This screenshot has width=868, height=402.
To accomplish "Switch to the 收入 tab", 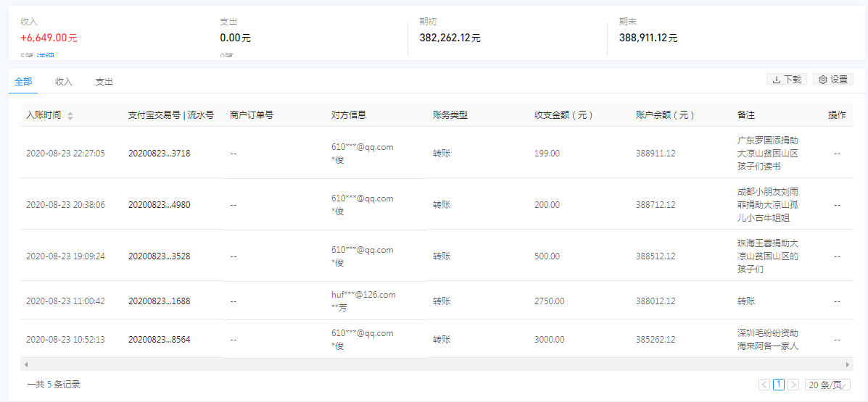I will pos(64,82).
